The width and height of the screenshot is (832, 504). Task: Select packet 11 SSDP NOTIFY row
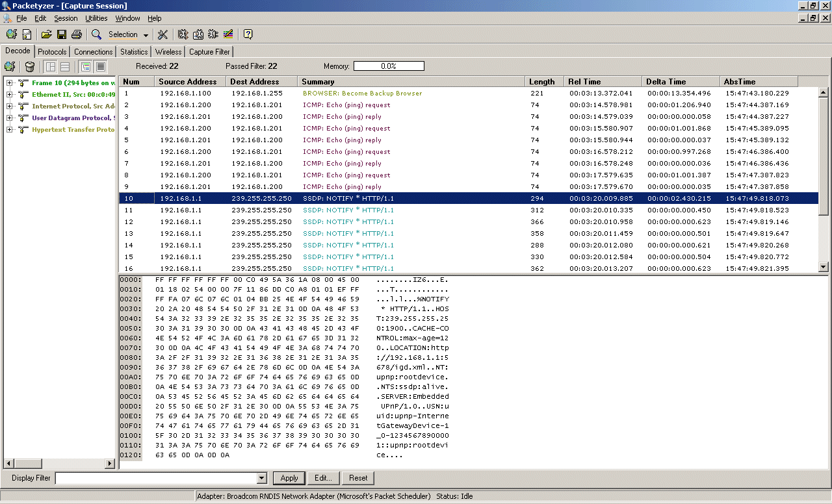pyautogui.click(x=468, y=210)
